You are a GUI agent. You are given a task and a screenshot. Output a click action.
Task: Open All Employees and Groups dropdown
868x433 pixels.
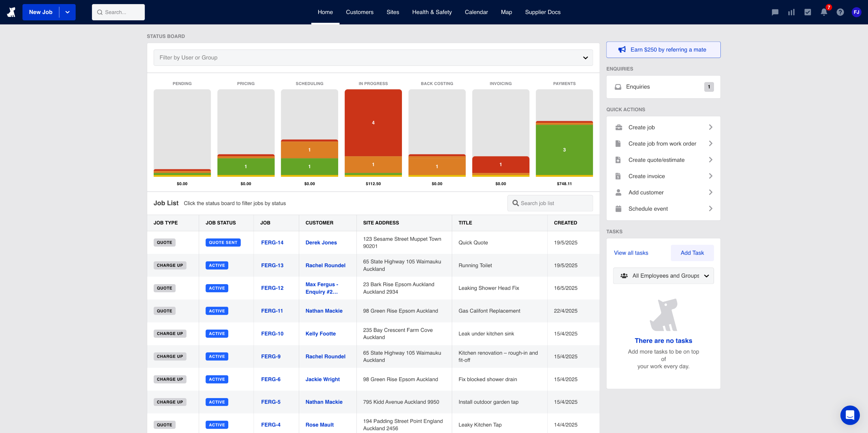point(663,276)
